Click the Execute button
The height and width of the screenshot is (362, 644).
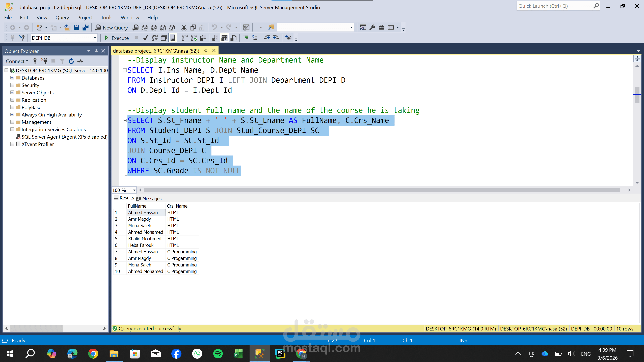click(117, 38)
